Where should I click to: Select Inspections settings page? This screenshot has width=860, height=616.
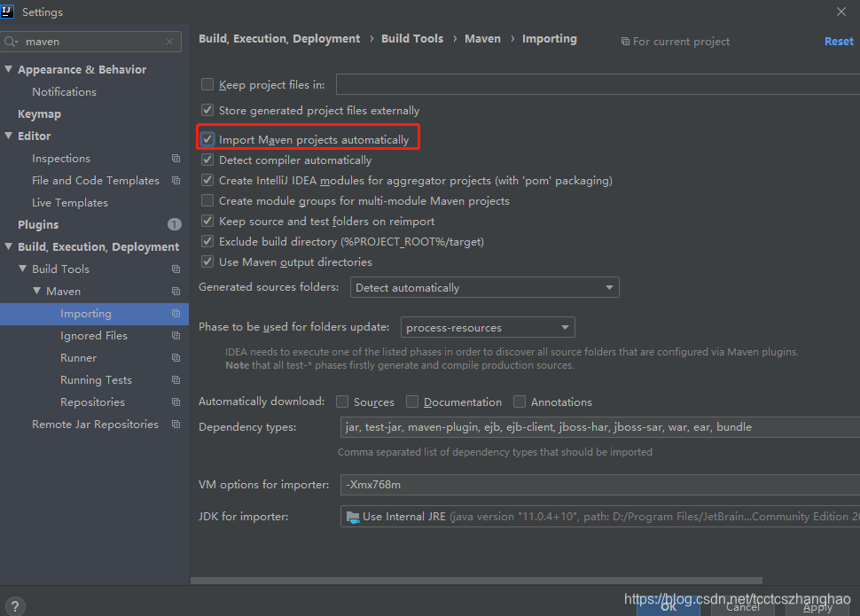click(x=61, y=159)
